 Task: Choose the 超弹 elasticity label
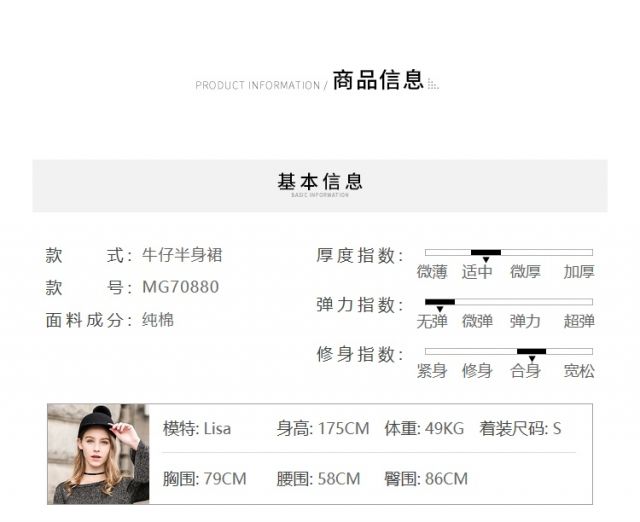coord(578,321)
